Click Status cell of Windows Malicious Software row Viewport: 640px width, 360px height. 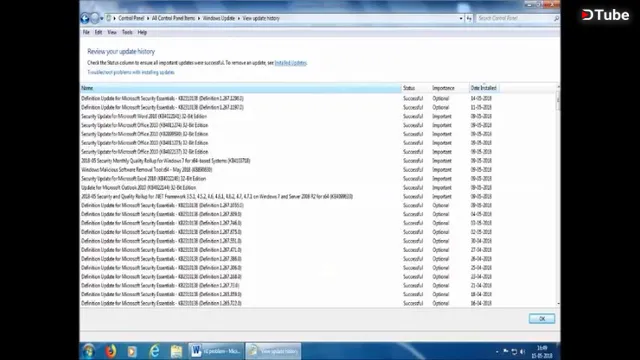413,170
